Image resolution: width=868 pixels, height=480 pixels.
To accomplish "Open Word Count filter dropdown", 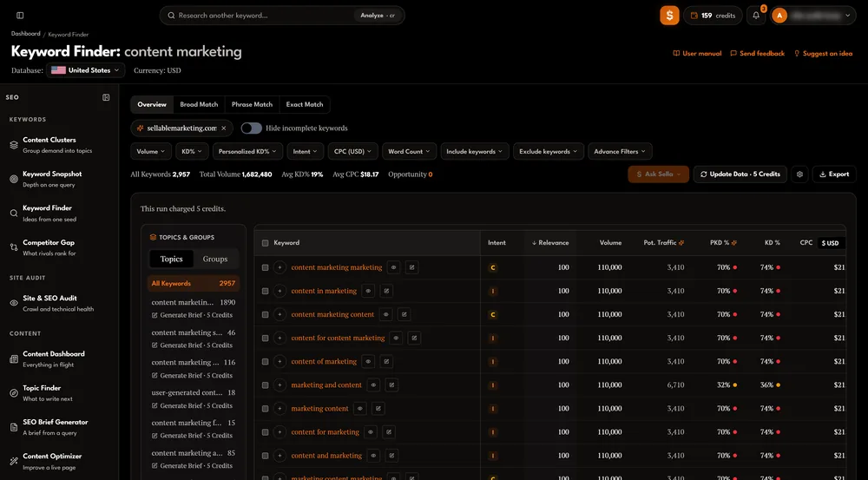I will (409, 152).
